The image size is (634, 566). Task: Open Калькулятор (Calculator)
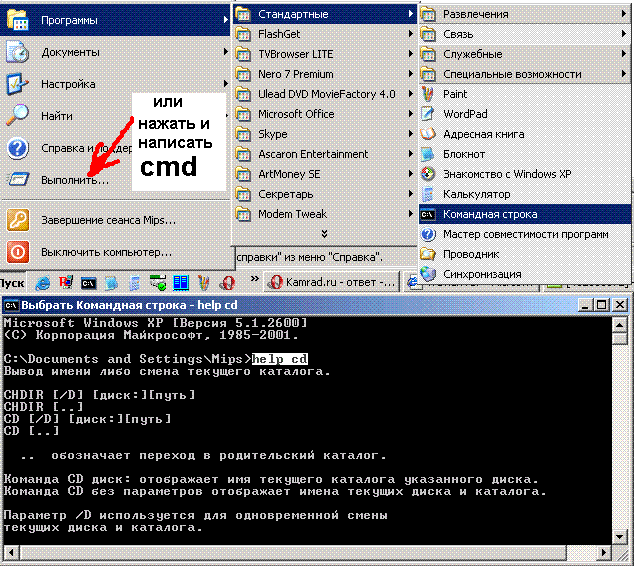click(x=476, y=194)
